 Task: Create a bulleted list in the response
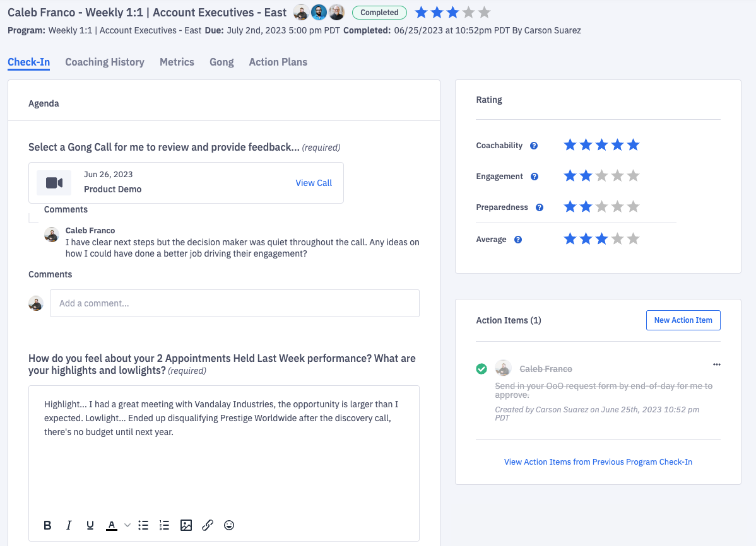coord(143,525)
